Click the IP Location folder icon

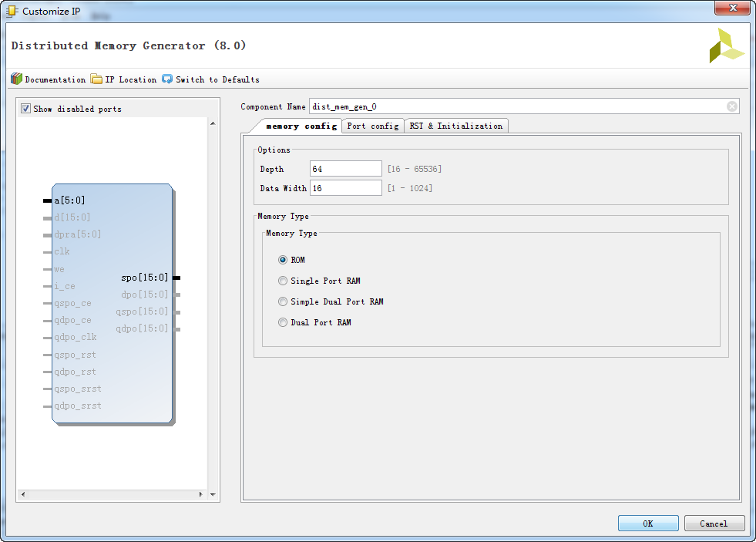tap(96, 79)
